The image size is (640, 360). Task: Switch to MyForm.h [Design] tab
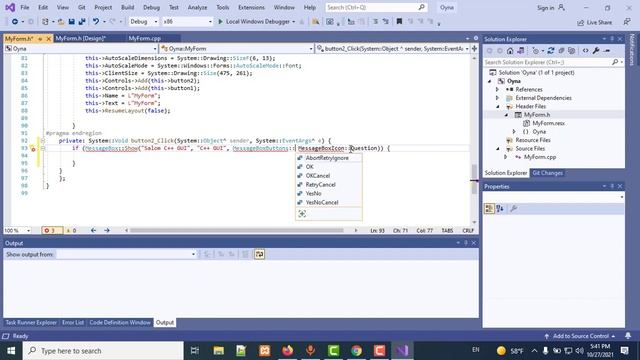(80, 38)
